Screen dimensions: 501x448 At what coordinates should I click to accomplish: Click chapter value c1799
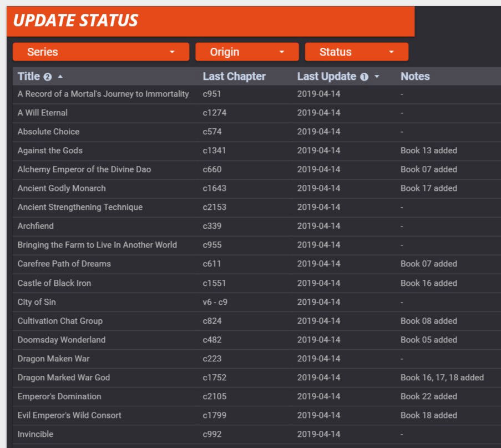[x=214, y=415]
